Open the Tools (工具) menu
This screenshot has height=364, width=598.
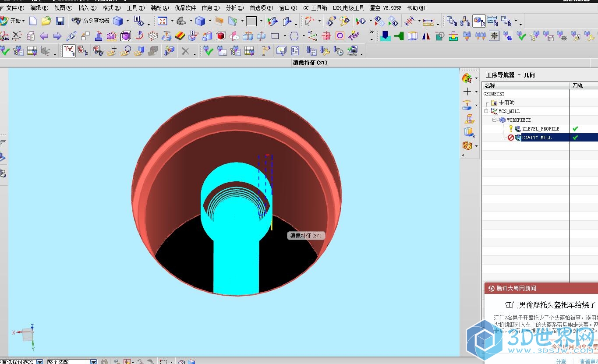136,8
